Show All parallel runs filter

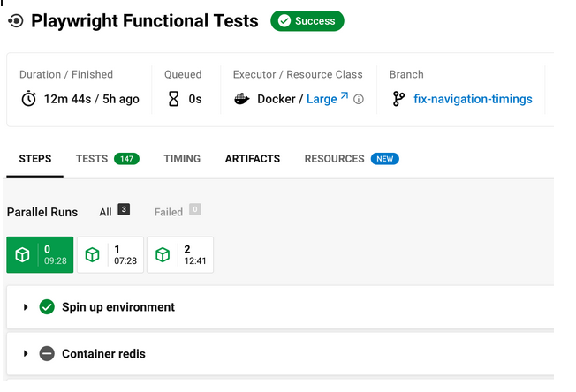(114, 211)
